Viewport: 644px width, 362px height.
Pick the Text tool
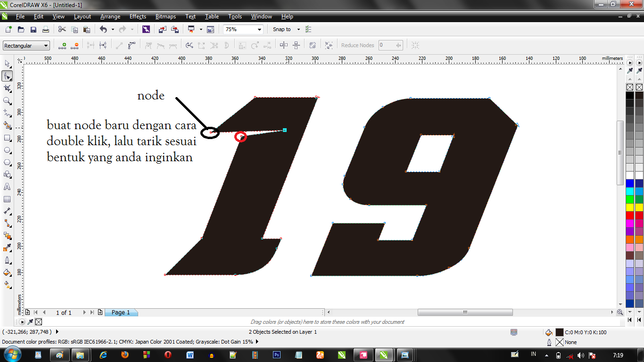tap(7, 187)
